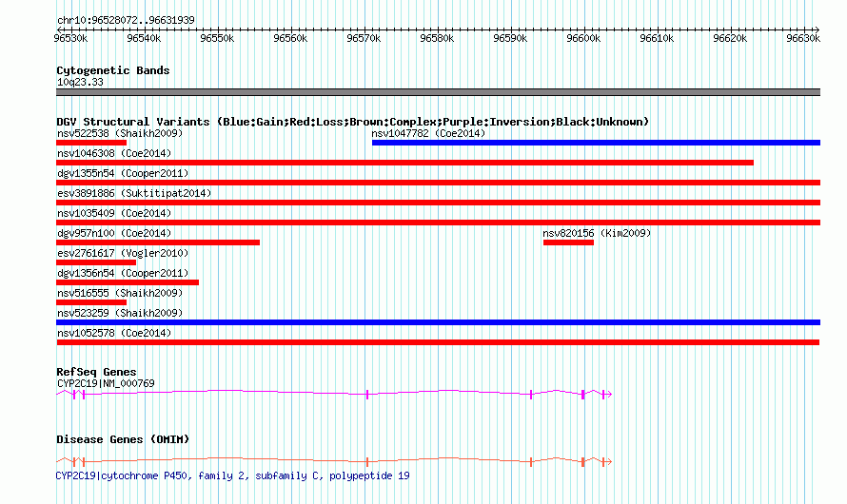Screen dimensions: 847x504
Task: Click the nsv1052578 (Coe2014) red bar
Action: tap(438, 342)
